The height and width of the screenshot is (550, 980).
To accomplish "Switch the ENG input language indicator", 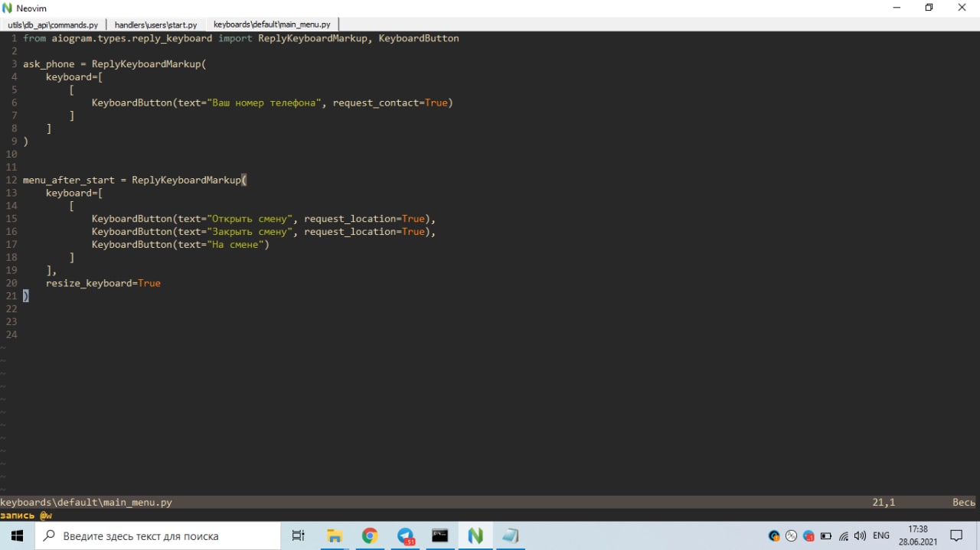I will (x=881, y=536).
